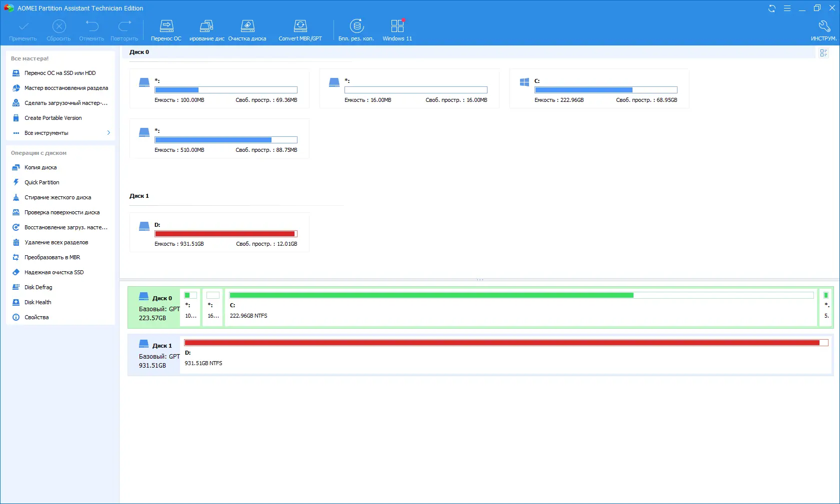Screen dimensions: 840x504
Task: Launch Очистка диска from the toolbar
Action: (x=247, y=30)
